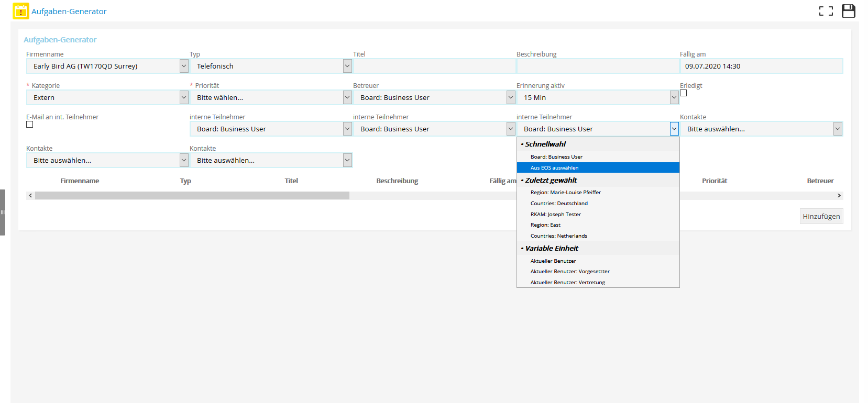This screenshot has width=868, height=403.
Task: Click into the Titel input field
Action: coord(434,66)
